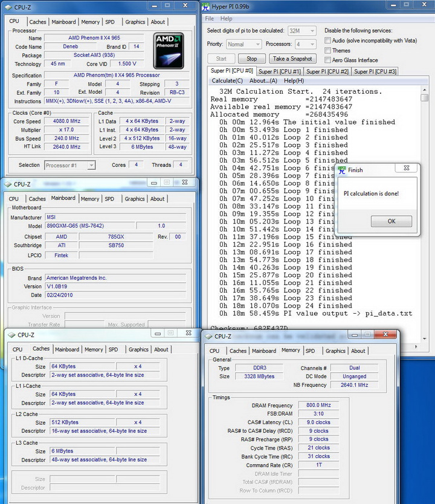Open About tab in top CPU-Z window
The width and height of the screenshot is (435, 504).
[158, 22]
